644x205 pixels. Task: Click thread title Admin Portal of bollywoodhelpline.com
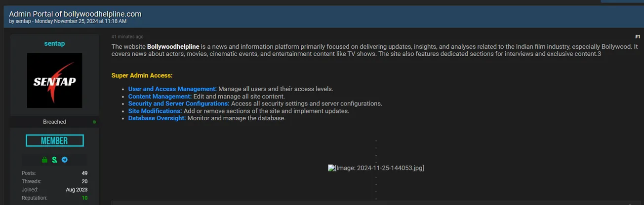(75, 14)
